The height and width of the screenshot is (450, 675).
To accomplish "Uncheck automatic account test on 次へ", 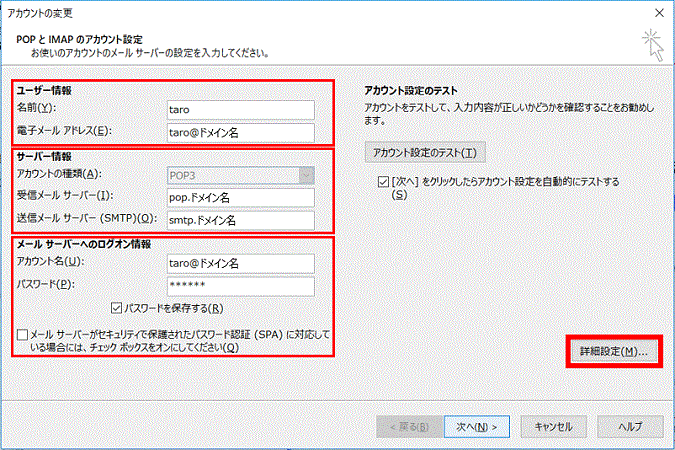I will tap(383, 182).
